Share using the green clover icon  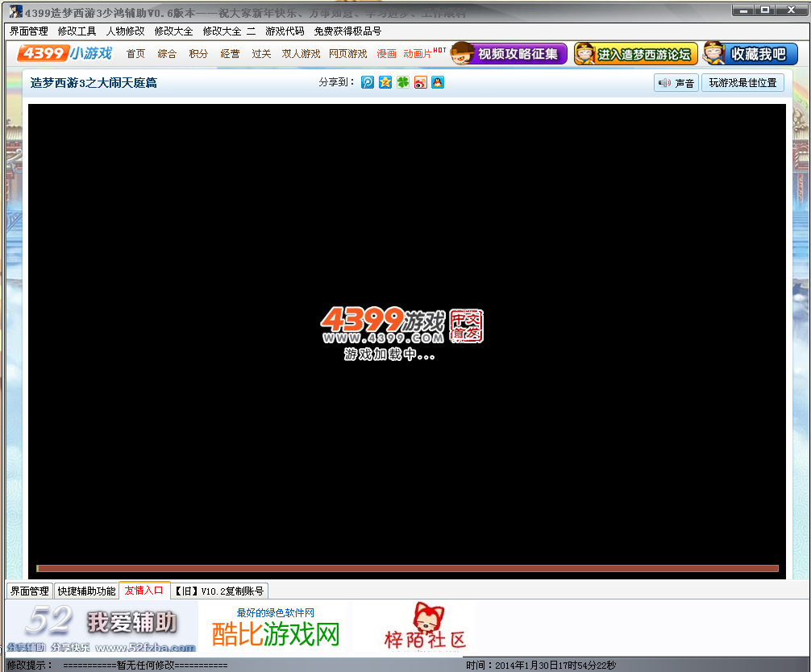403,82
